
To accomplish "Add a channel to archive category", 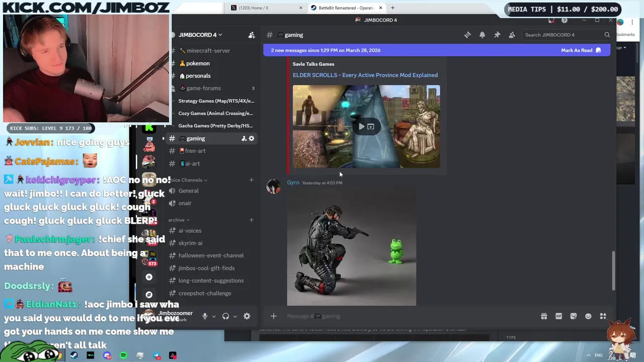I will click(252, 220).
